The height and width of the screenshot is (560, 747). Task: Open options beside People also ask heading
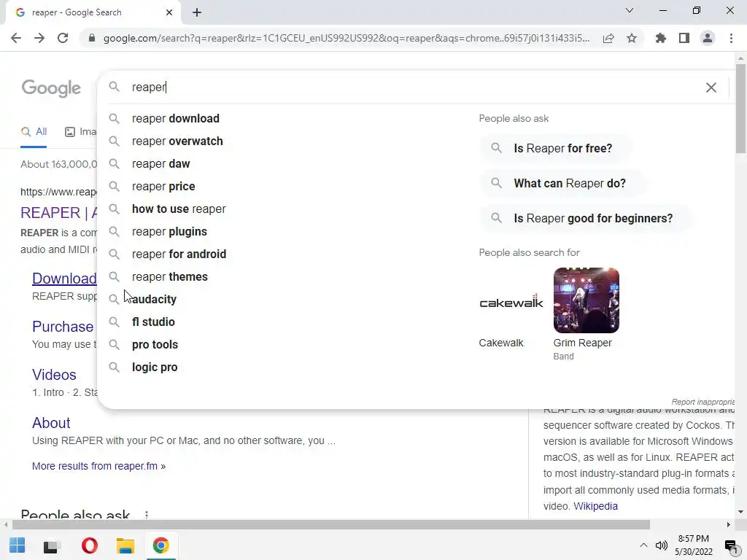(x=147, y=515)
